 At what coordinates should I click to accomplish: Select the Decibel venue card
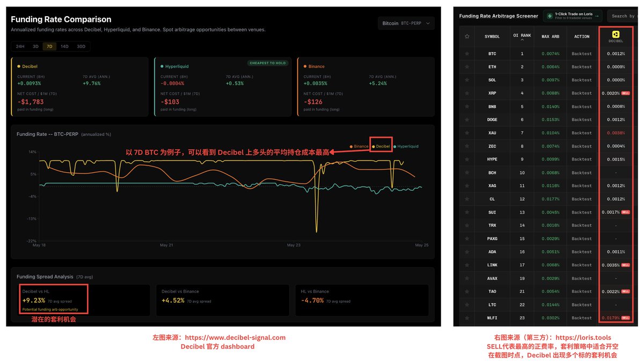click(x=79, y=87)
